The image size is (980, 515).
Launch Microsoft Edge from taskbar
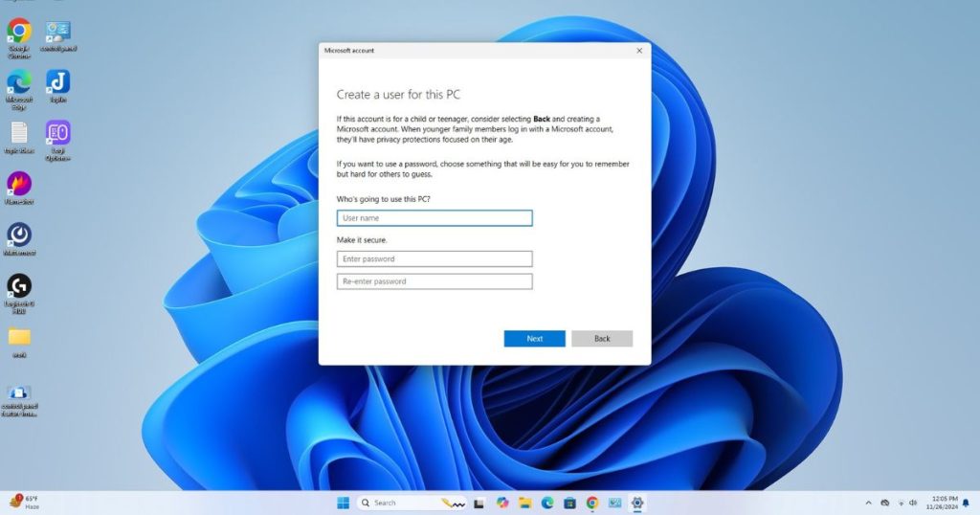click(548, 503)
